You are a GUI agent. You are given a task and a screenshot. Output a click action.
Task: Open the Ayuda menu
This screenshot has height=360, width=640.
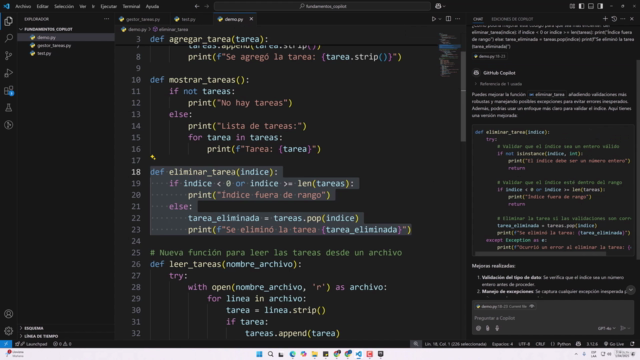click(152, 6)
